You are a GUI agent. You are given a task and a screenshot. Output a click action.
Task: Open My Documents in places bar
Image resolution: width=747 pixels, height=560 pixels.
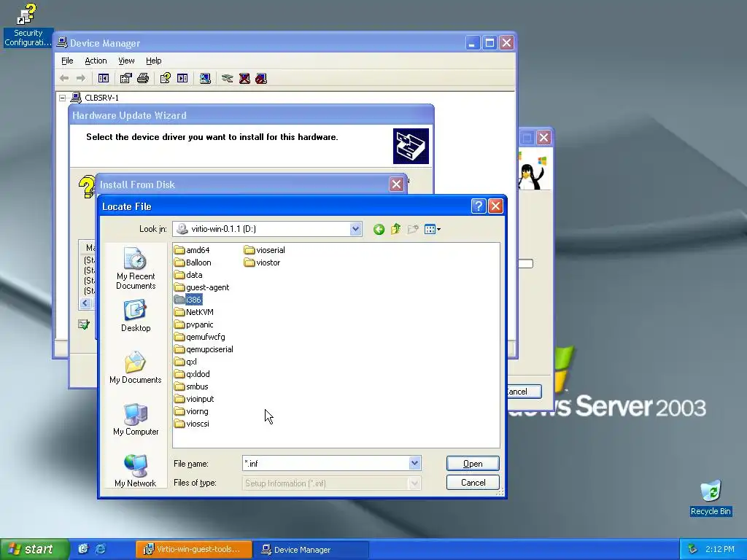135,367
